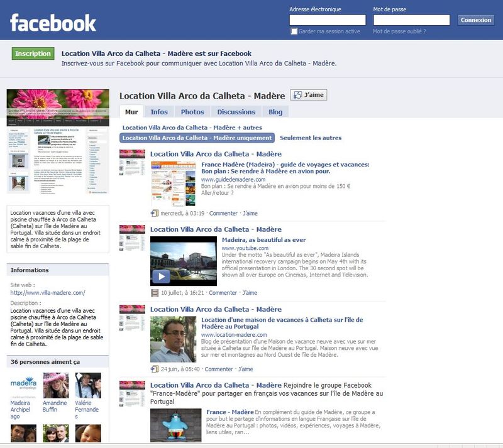Viewport: 503px width, 448px height.
Task: Click the Valérie Fernandes name link
Action: point(87,410)
